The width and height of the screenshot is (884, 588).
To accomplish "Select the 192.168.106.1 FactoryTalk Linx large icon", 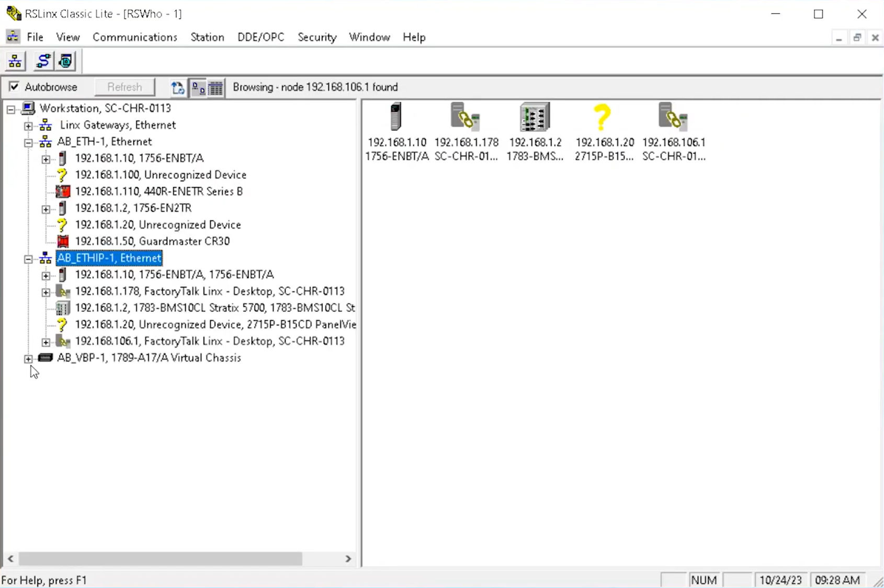I will point(673,117).
